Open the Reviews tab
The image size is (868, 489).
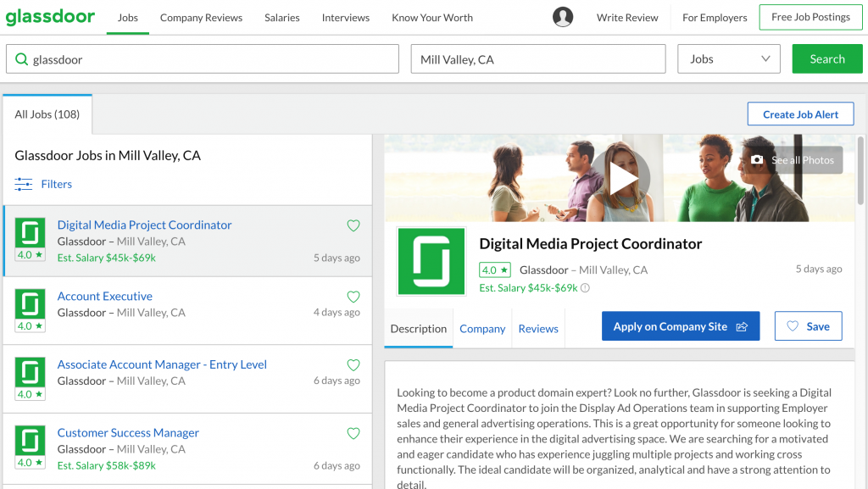point(538,329)
